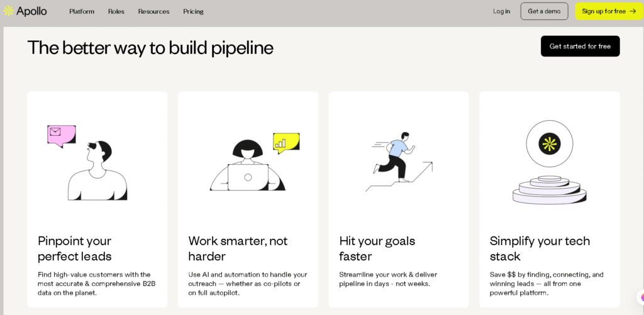Image resolution: width=644 pixels, height=315 pixels.
Task: Expand the Roles navigation menu
Action: pyautogui.click(x=116, y=11)
